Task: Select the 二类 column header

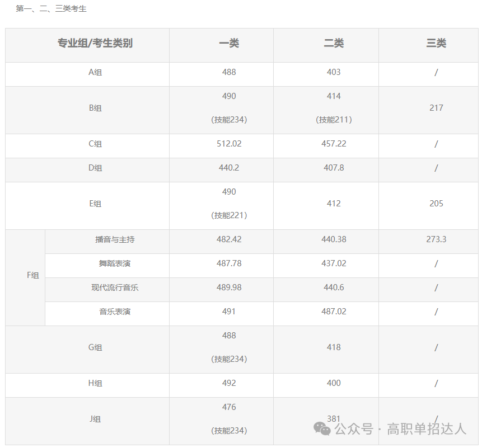Action: point(334,45)
